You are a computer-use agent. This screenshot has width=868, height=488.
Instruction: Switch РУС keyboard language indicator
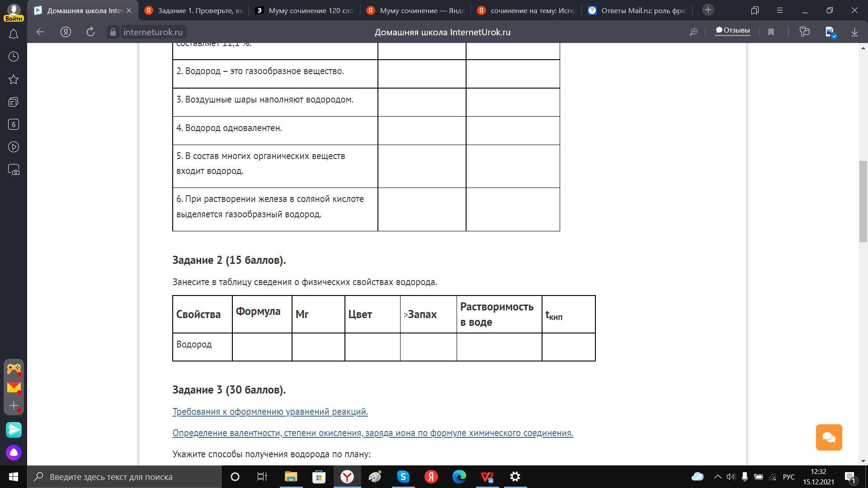click(788, 477)
